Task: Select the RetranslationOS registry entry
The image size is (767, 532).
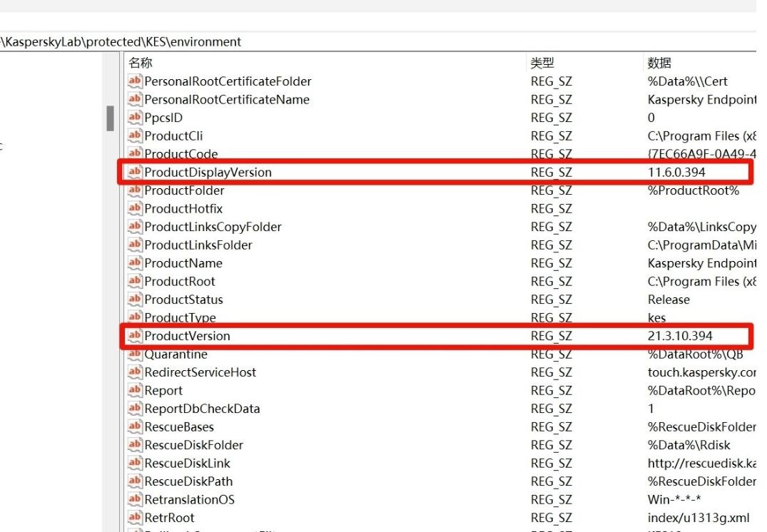Action: pos(189,499)
